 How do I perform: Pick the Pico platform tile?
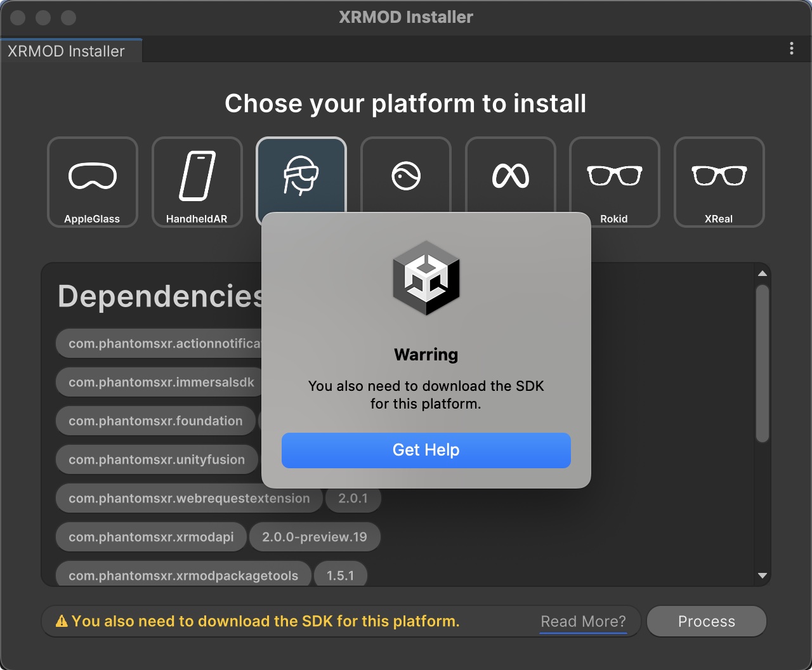click(x=406, y=175)
